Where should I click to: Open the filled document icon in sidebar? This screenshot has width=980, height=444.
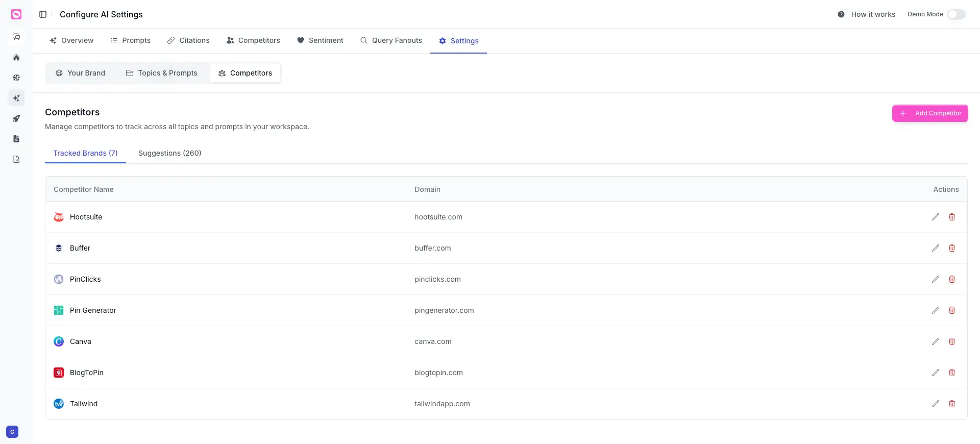[16, 139]
